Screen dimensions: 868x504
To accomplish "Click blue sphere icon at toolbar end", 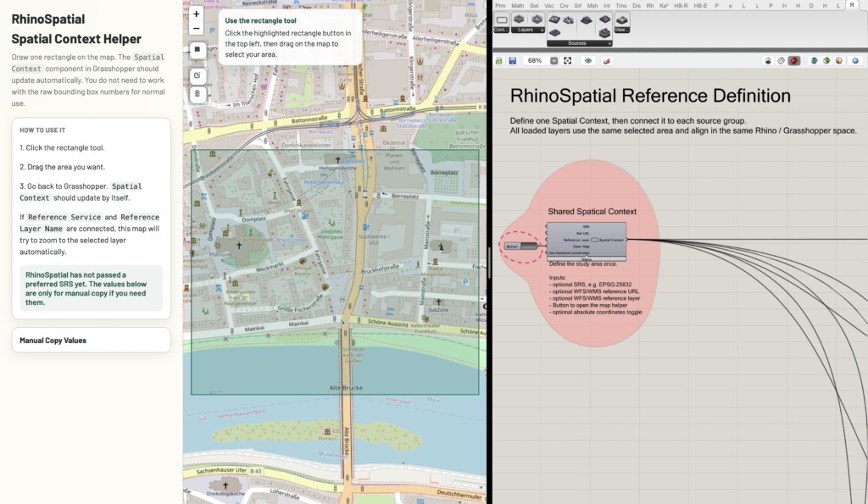I will tap(855, 61).
